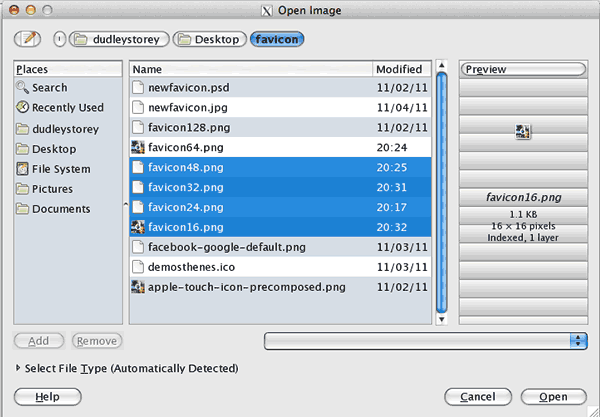The image size is (600, 417).
Task: Open the file filter dropdown
Action: tap(426, 341)
